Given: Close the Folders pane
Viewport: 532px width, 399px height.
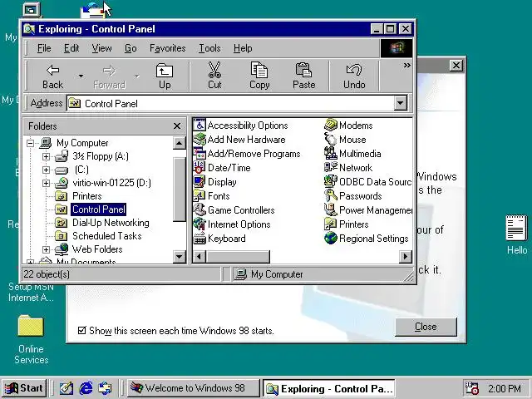Looking at the screenshot, I should (x=177, y=126).
